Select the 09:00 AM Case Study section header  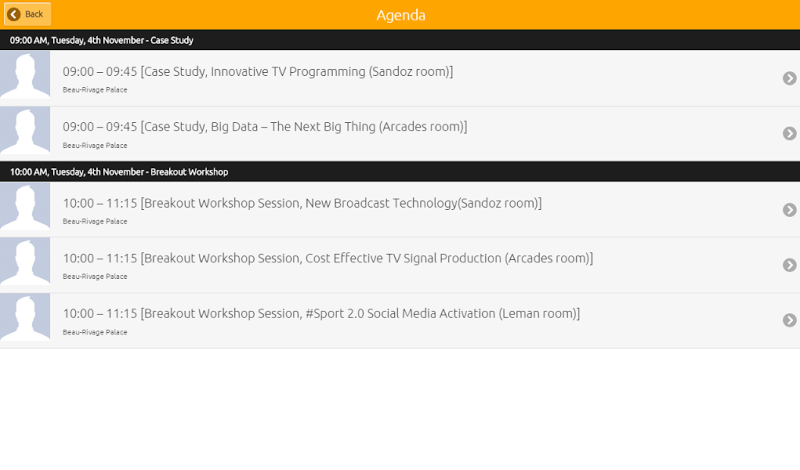pos(101,40)
